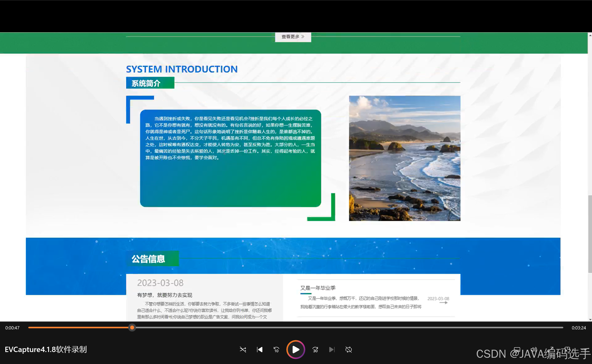592x364 pixels.
Task: Jump to the next track
Action: (x=332, y=349)
